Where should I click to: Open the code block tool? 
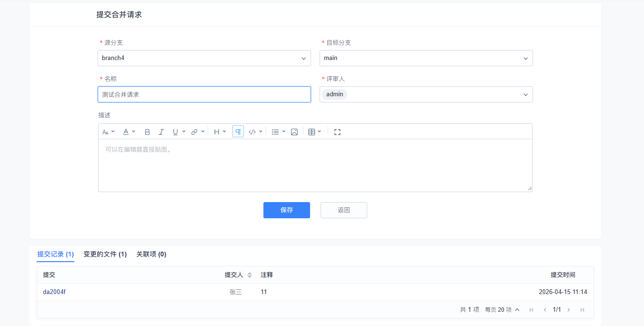coord(252,132)
